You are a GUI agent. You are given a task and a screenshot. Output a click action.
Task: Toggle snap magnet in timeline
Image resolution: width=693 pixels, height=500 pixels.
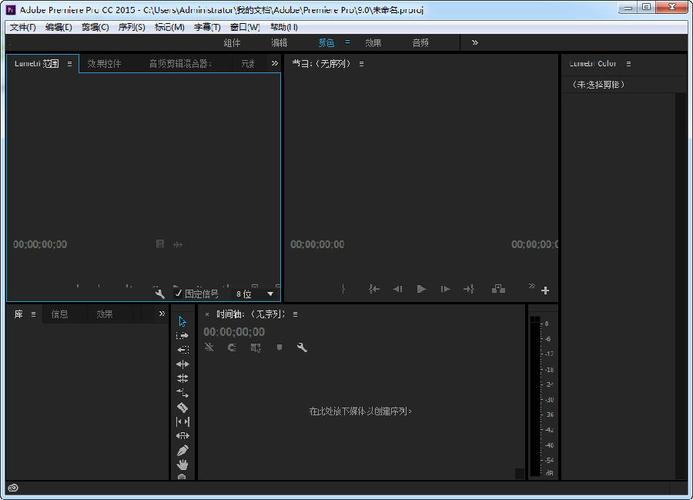tap(232, 347)
